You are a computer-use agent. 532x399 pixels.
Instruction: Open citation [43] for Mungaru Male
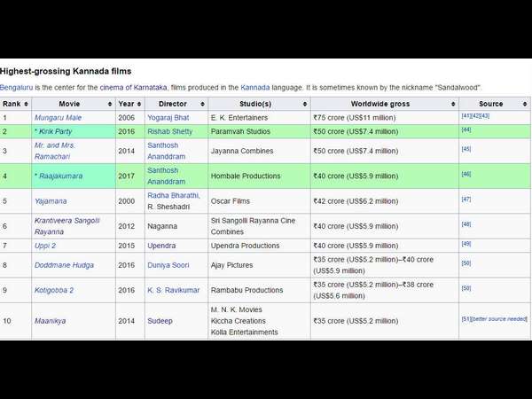point(485,116)
